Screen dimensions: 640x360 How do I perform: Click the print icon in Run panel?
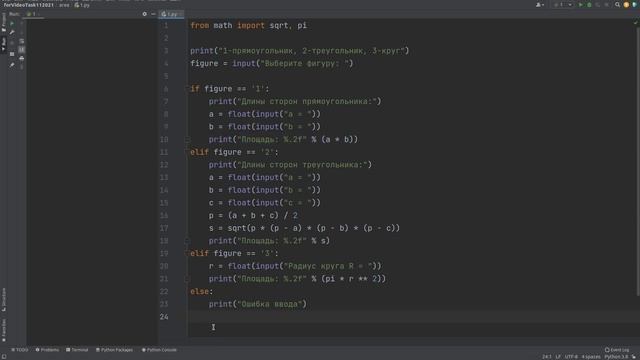click(x=22, y=58)
